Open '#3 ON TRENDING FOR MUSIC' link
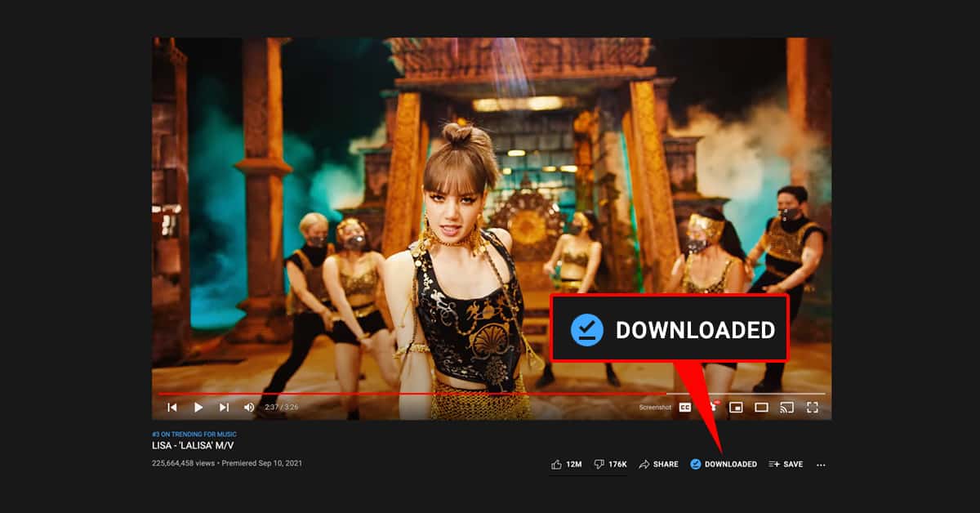The image size is (980, 513). tap(194, 434)
